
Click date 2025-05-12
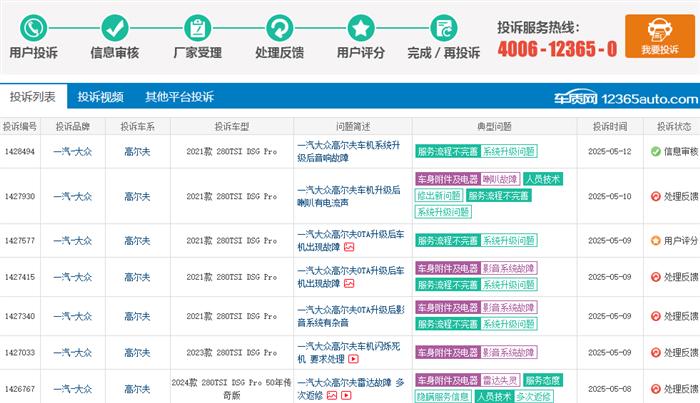610,152
